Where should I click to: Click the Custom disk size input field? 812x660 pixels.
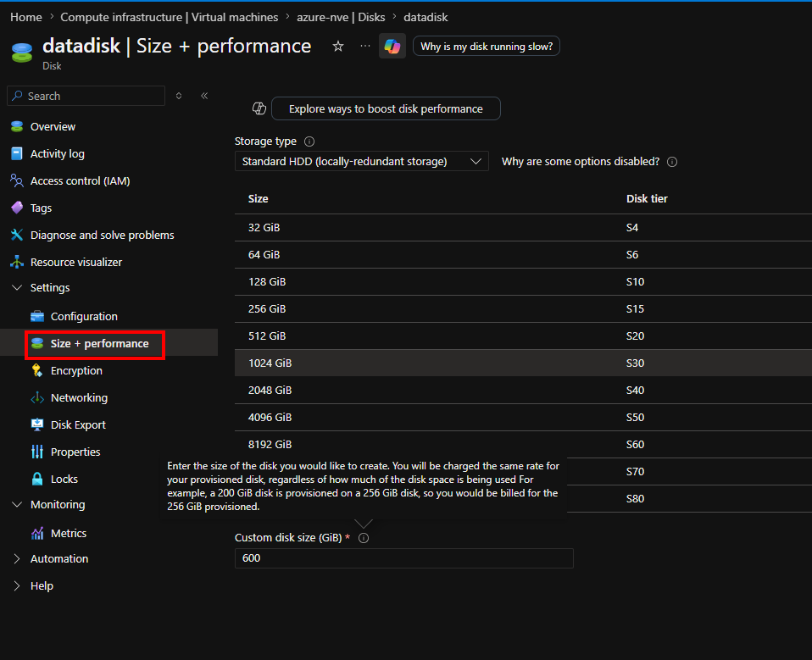click(404, 558)
